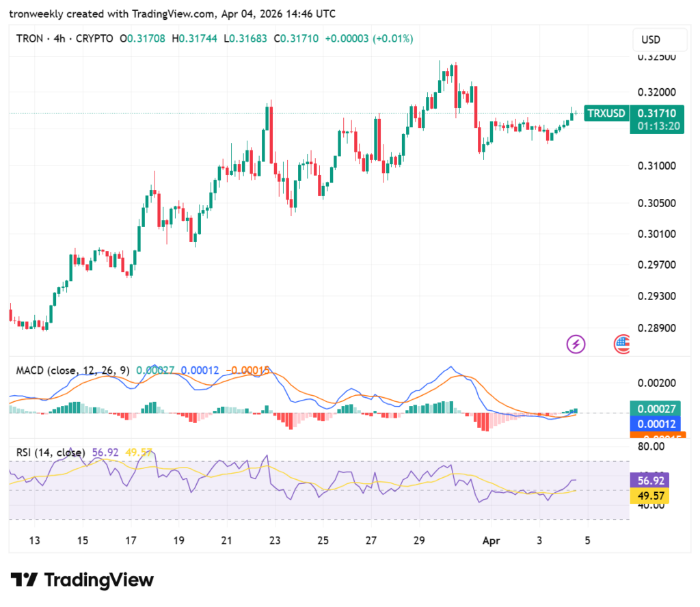This screenshot has height=607, width=700.
Task: Select the RSI indicator legend label
Action: 51,453
